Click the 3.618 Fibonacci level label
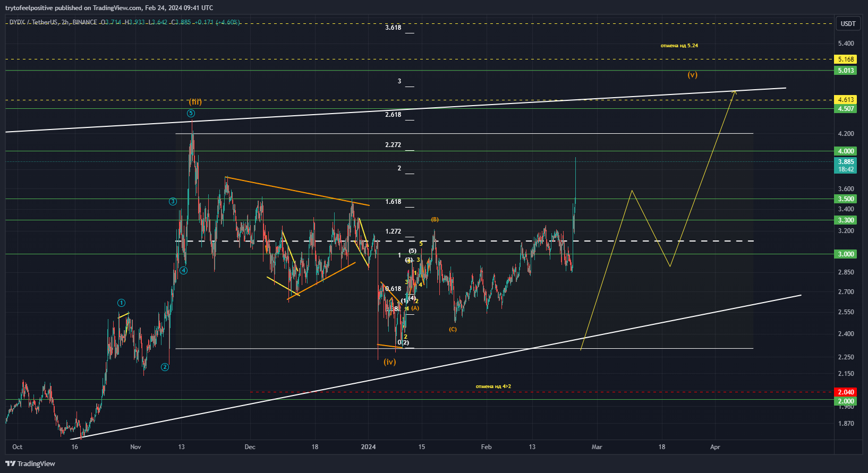Screen dimensions: 868x473 pos(393,28)
